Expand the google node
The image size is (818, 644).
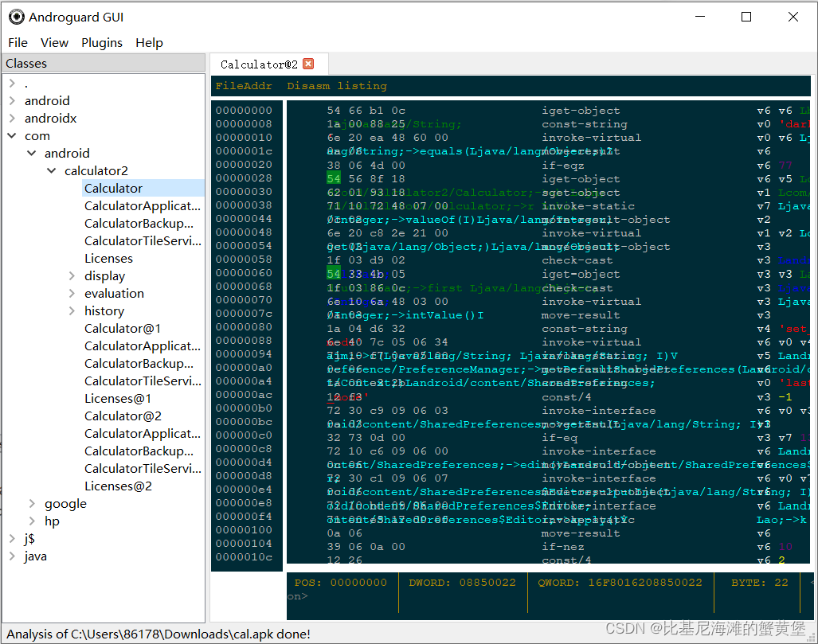tap(33, 503)
